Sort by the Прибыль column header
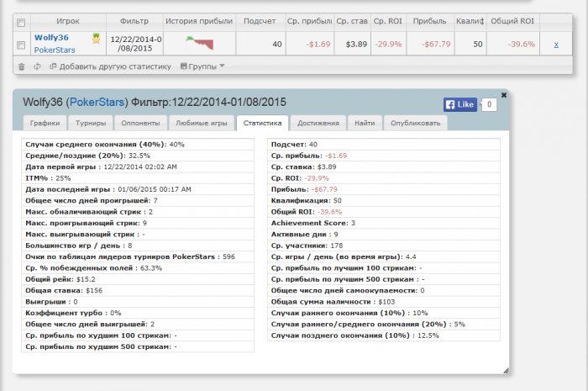588x391 pixels. click(x=430, y=21)
